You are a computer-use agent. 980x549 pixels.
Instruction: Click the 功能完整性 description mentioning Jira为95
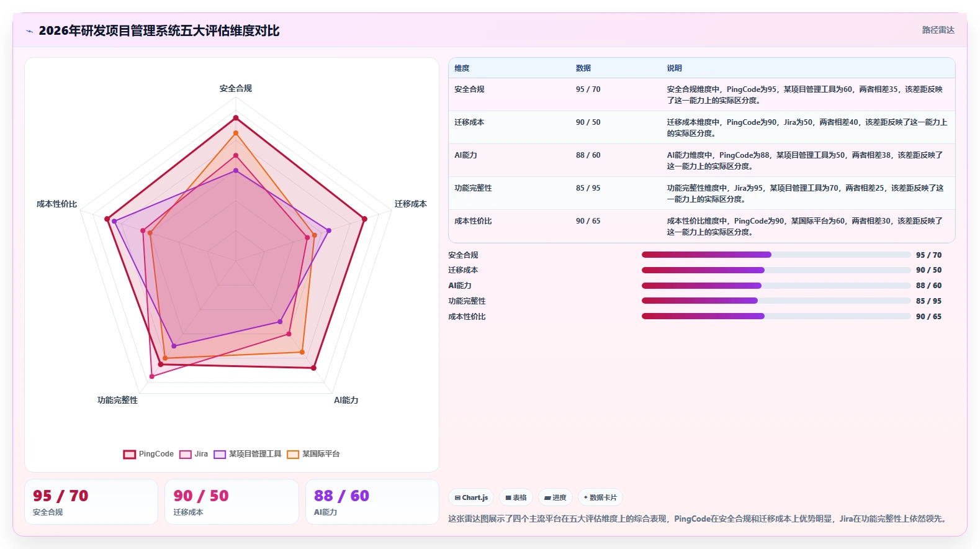point(805,194)
